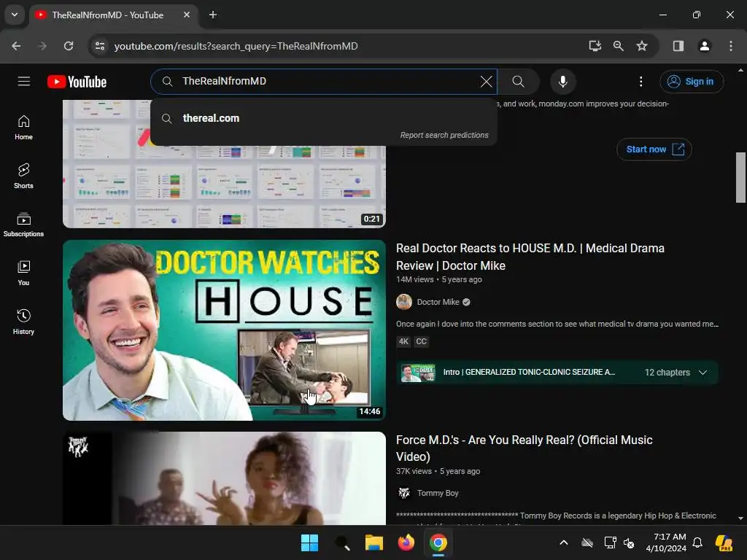
Task: Go to the YouTube logo home link
Action: [x=77, y=82]
